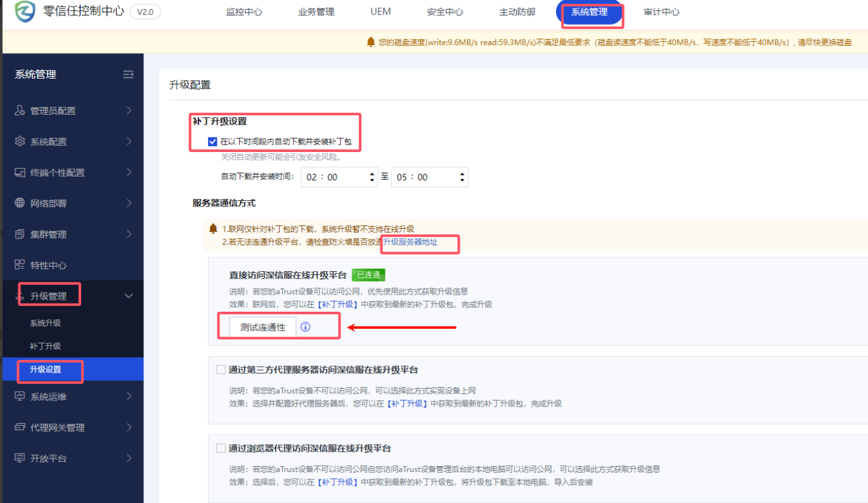The image size is (868, 503).
Task: Expand the 终端个性配置 submenu arrow
Action: 129,172
